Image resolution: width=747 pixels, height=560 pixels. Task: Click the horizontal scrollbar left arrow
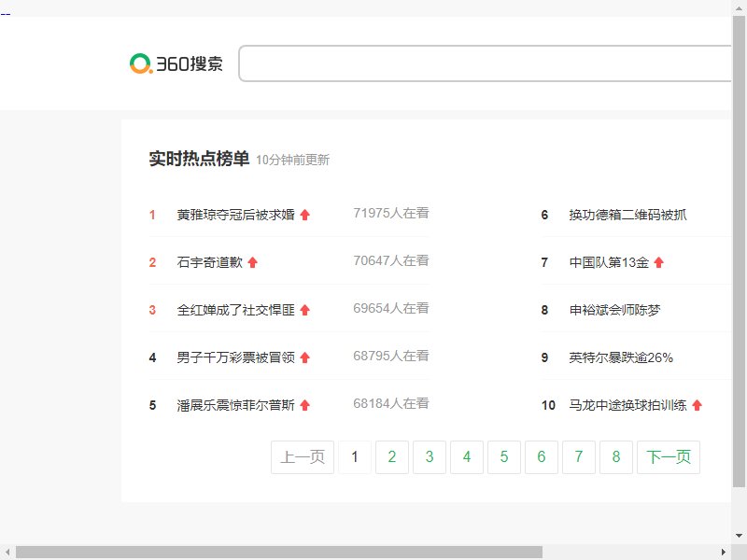tap(7, 552)
